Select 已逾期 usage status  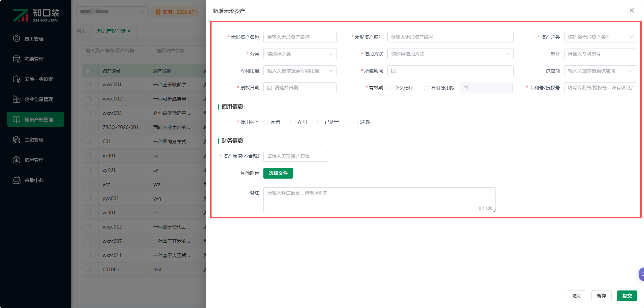click(351, 122)
